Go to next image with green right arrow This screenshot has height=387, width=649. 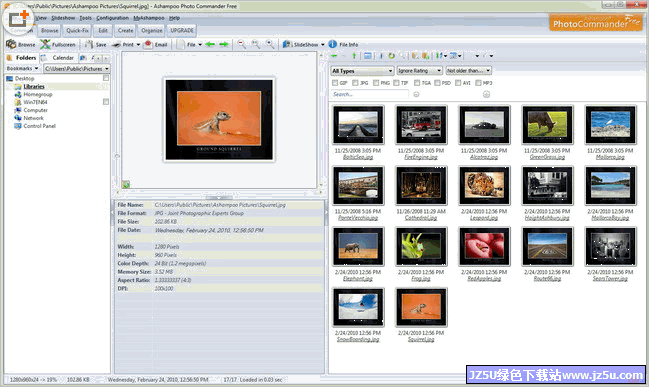pos(224,44)
